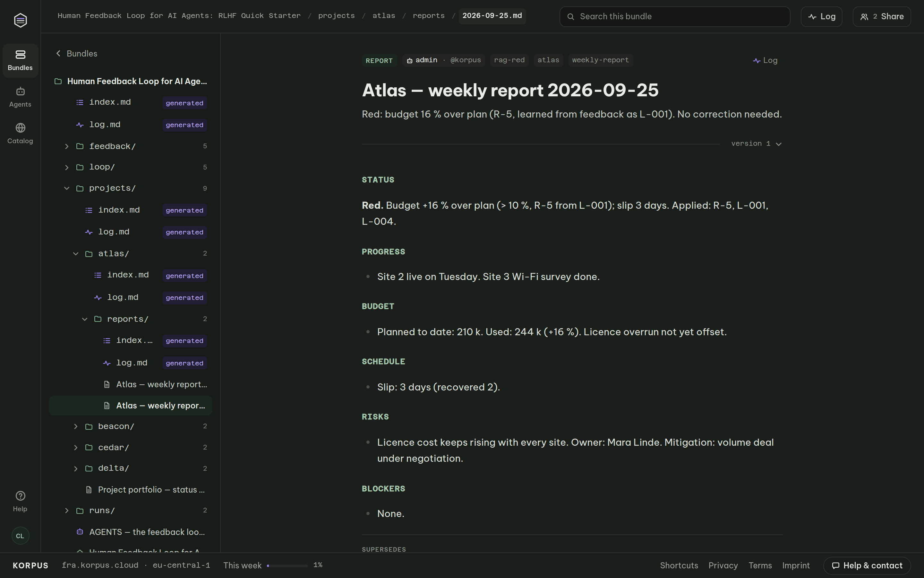Image resolution: width=924 pixels, height=578 pixels.
Task: Open Privacy in the footer
Action: coord(723,565)
